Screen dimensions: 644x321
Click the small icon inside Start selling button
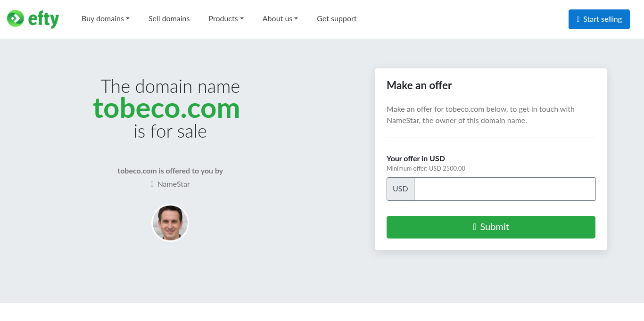tap(578, 19)
